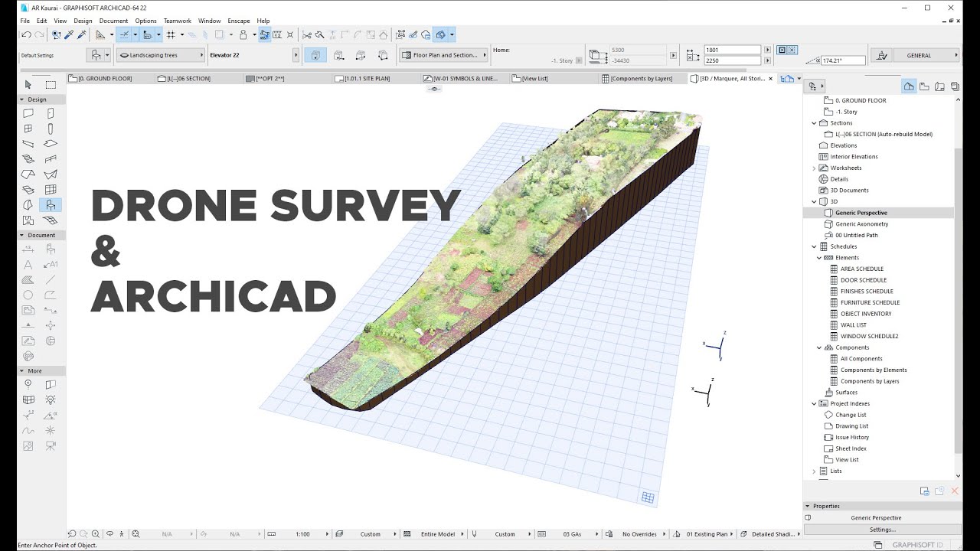Select the Shell tool
The width and height of the screenshot is (980, 551).
click(x=51, y=174)
